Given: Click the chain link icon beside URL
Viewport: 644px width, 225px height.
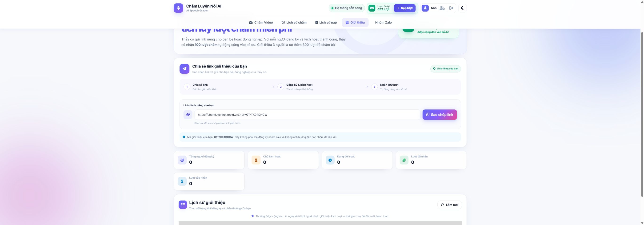Looking at the screenshot, I should click(x=188, y=114).
